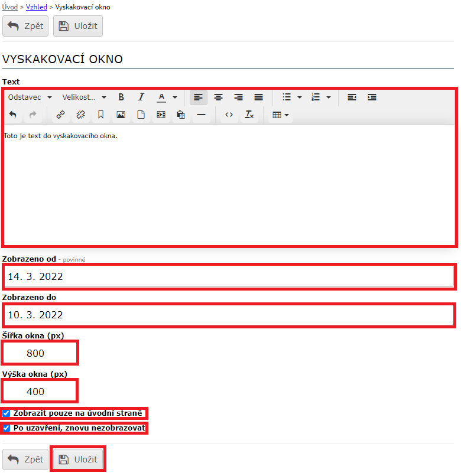Apply italic formatting to text
This screenshot has width=461, height=476.
[x=141, y=97]
